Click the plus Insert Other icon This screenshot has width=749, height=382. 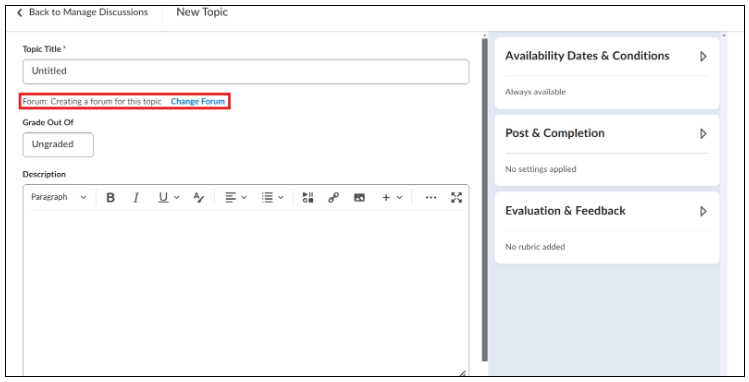pyautogui.click(x=386, y=197)
